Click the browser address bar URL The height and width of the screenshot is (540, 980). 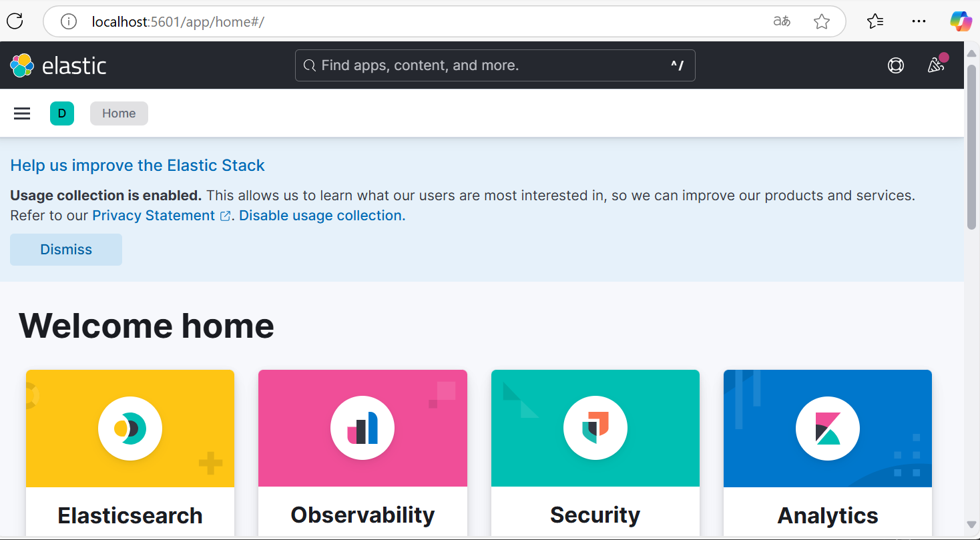pos(178,21)
